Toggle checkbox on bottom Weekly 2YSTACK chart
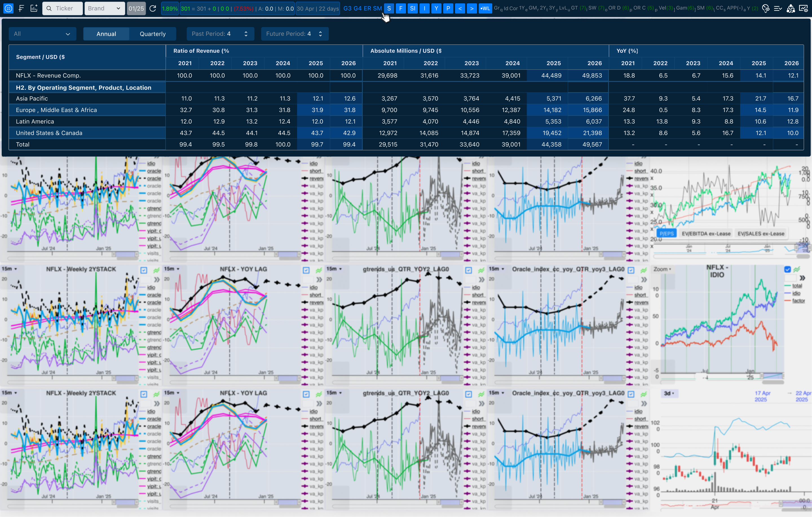 pyautogui.click(x=144, y=394)
